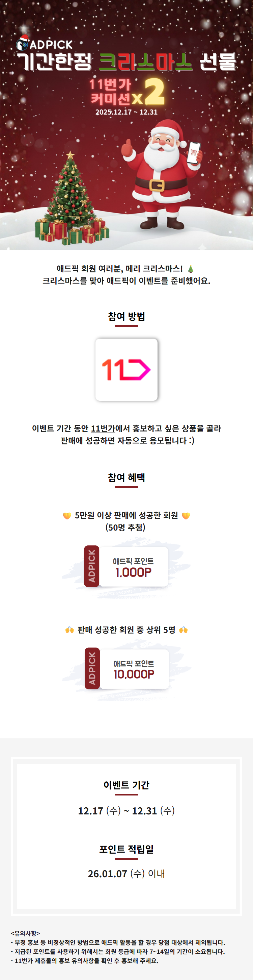The height and width of the screenshot is (980, 253).
Task: Click the right yellow heart emoji
Action: point(186,515)
